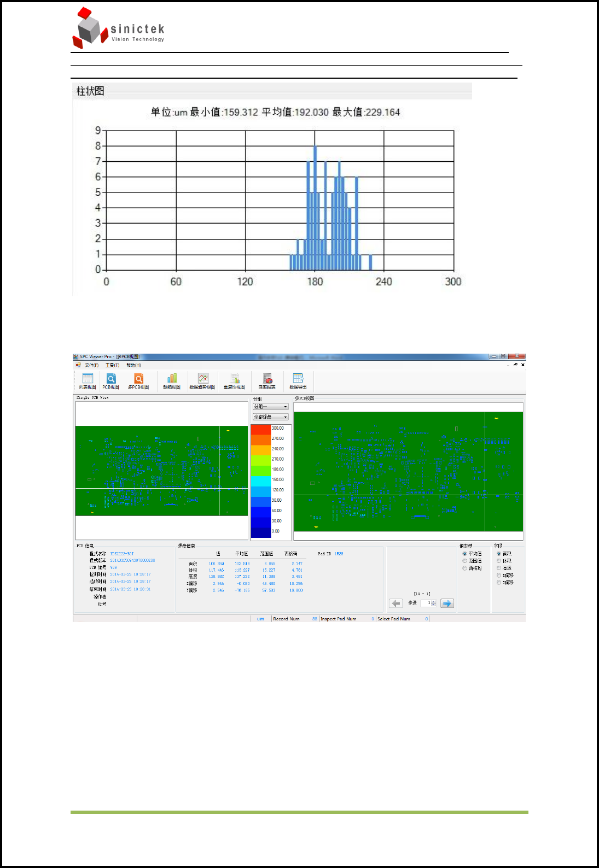Click the 步进 stepper spin arrows

pos(434,603)
